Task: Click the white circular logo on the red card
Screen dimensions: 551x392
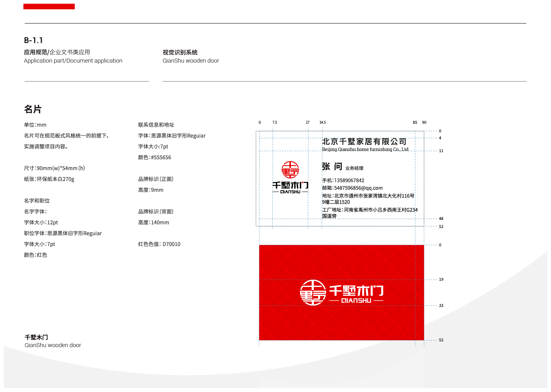Action: (313, 293)
